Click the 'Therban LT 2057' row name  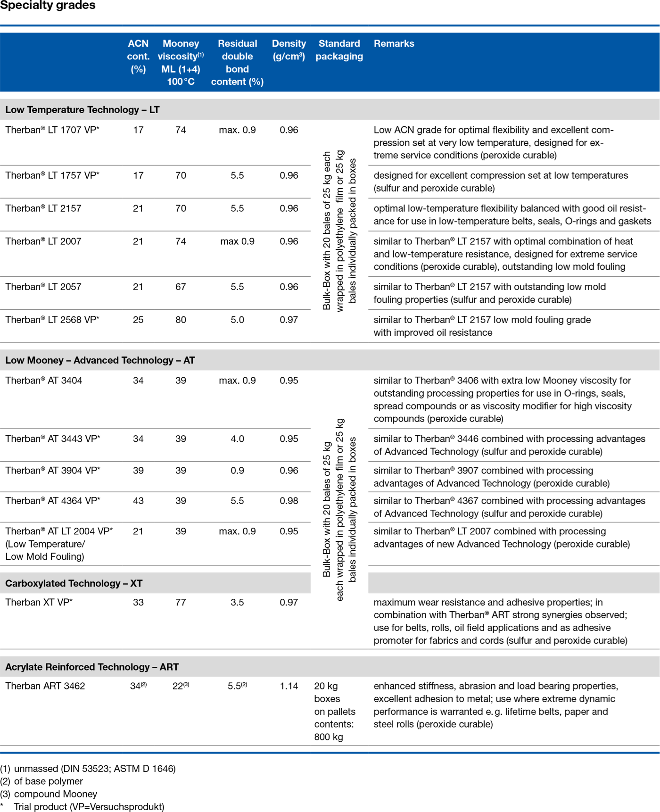43,287
